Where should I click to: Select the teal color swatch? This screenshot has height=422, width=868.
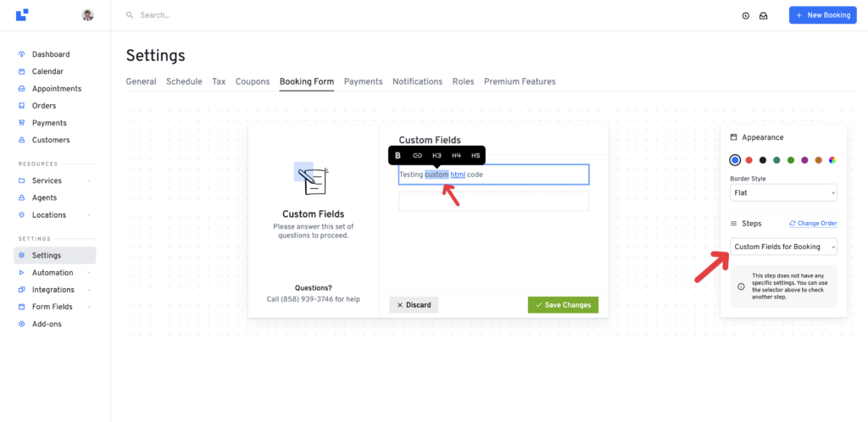[776, 160]
